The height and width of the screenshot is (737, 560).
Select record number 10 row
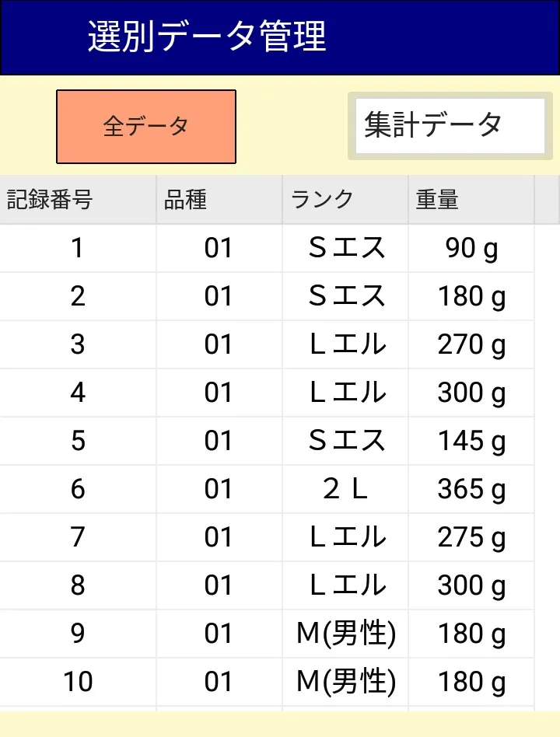pyautogui.click(x=77, y=683)
